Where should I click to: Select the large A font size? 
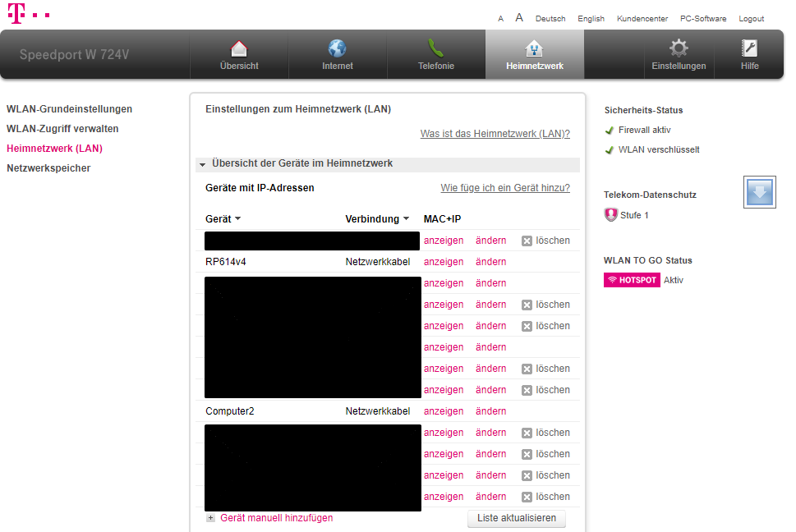[519, 18]
